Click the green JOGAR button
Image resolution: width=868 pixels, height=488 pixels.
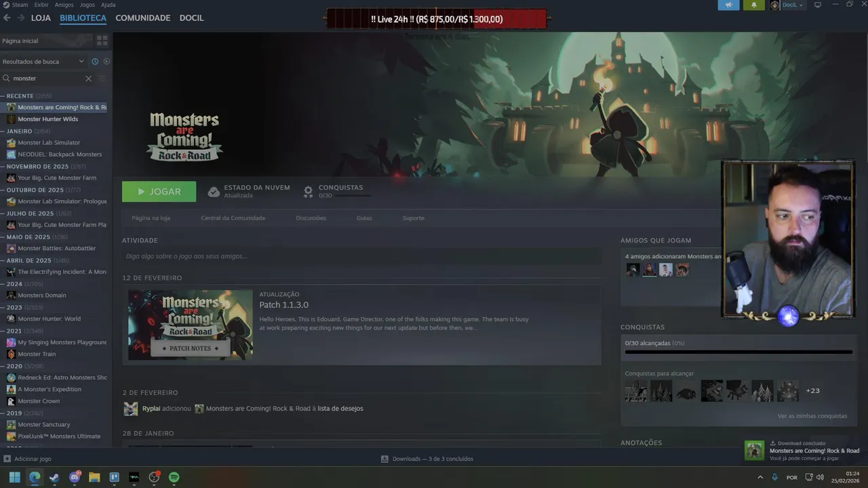159,192
